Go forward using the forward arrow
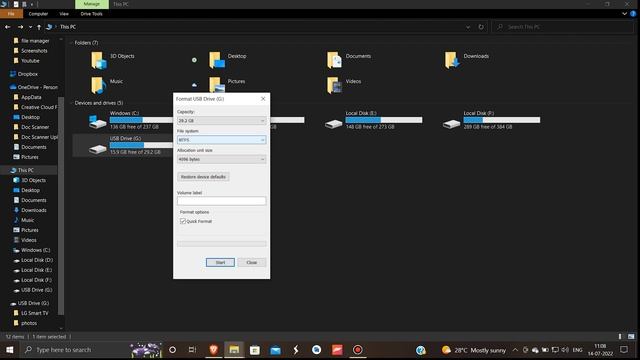640x360 pixels. tap(20, 27)
